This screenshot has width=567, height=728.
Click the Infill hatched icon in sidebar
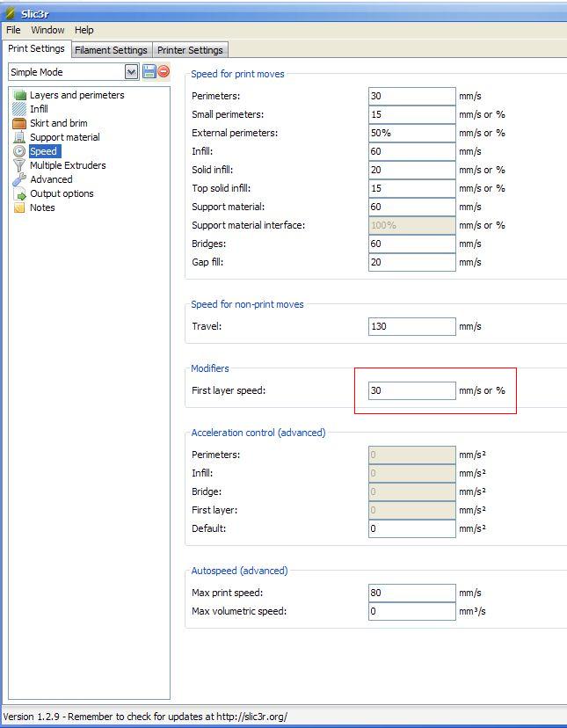point(19,109)
